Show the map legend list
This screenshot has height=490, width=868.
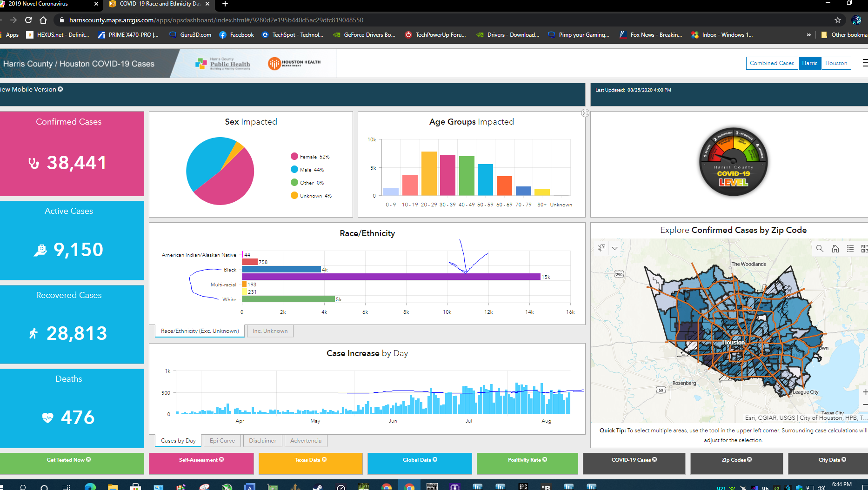point(850,249)
